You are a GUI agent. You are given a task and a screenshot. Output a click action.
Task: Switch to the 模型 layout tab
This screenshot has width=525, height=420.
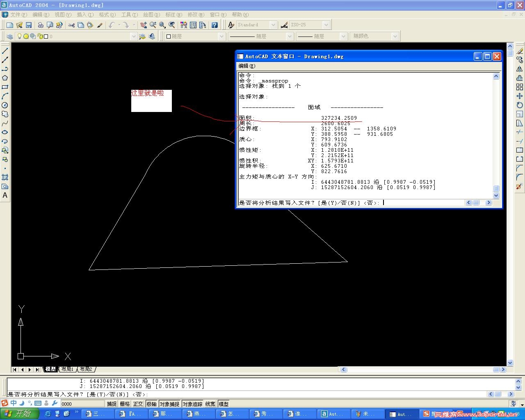click(x=50, y=369)
